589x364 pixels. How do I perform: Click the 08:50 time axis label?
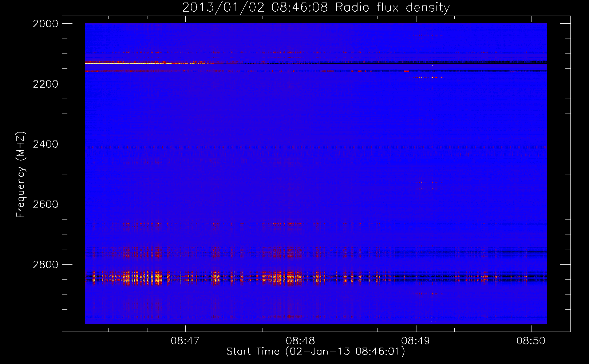coord(531,341)
